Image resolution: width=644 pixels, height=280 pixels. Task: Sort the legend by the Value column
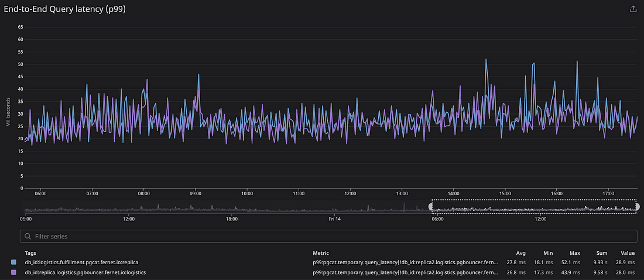(x=628, y=253)
